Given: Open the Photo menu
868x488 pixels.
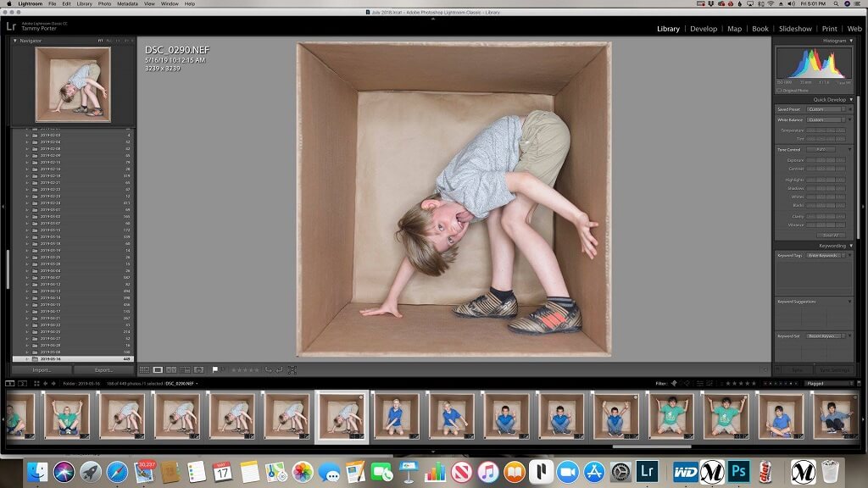Looking at the screenshot, I should (103, 3).
